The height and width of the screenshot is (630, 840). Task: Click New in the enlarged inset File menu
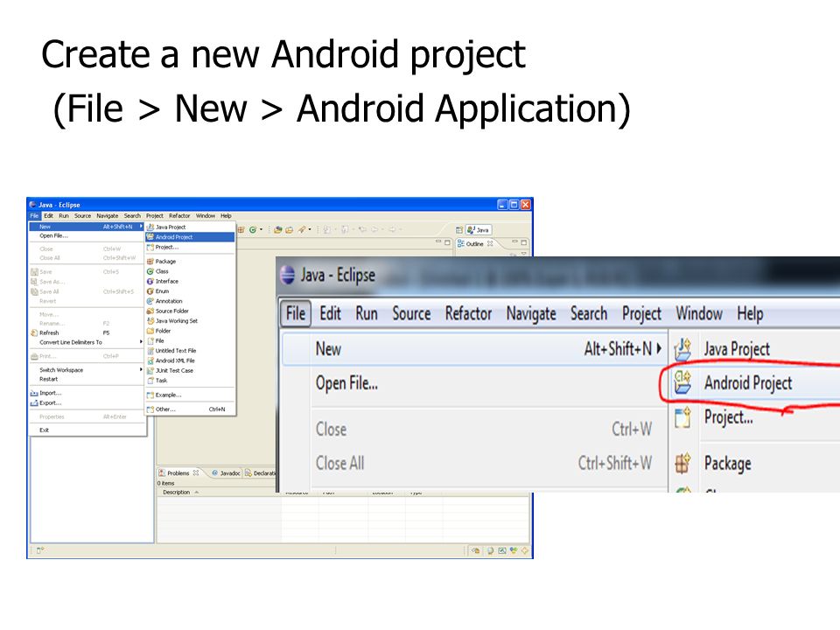tap(474, 349)
